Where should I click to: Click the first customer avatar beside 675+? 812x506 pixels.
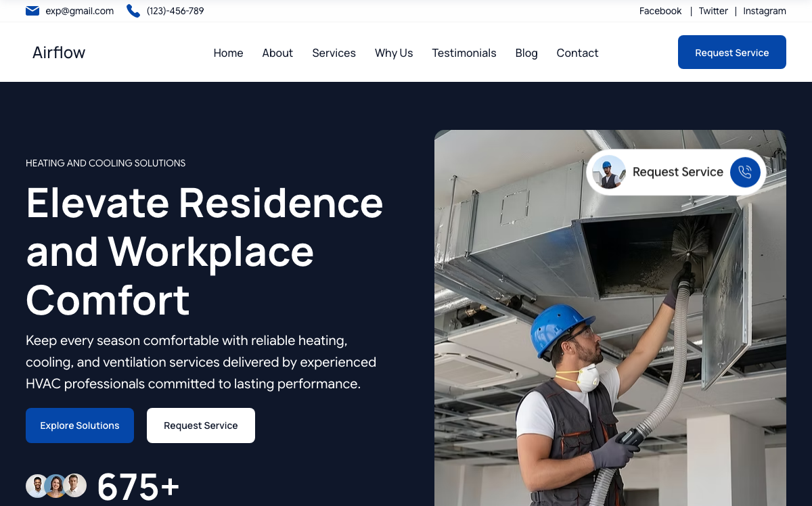click(37, 486)
